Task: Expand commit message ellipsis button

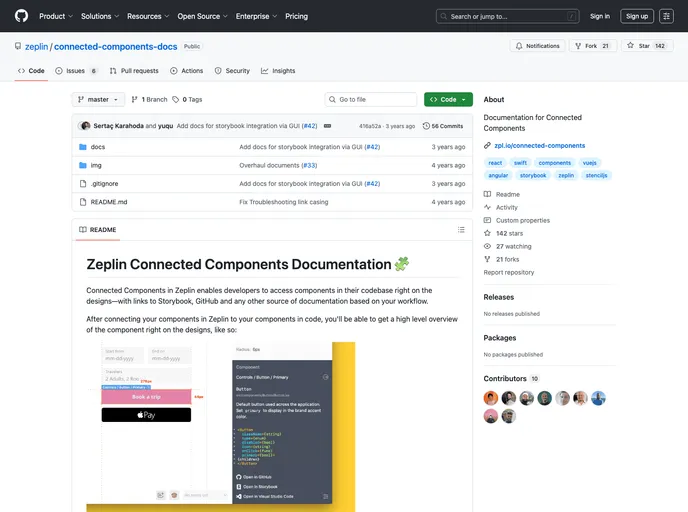Action: 327,126
